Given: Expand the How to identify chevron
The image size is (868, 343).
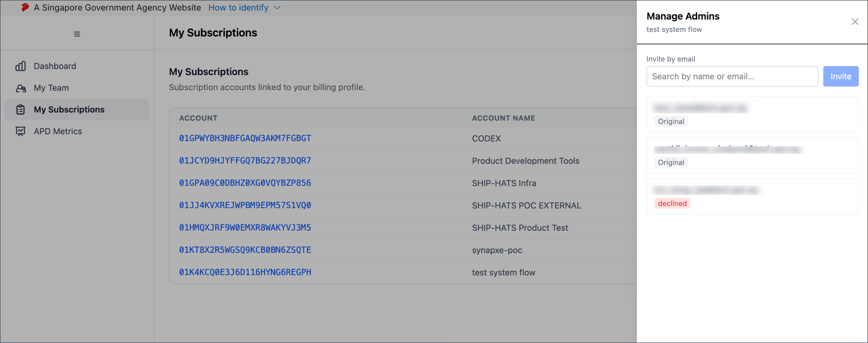Looking at the screenshot, I should (x=277, y=8).
